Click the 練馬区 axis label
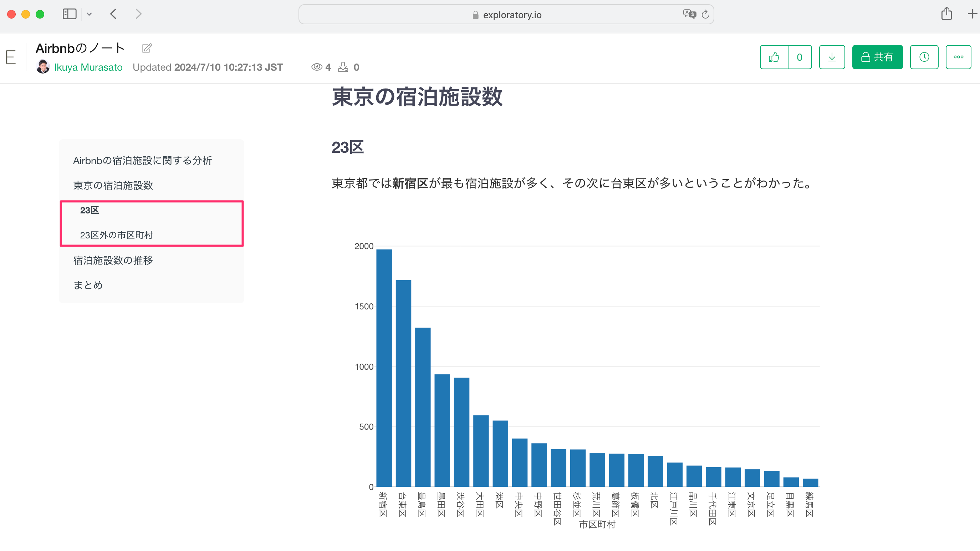Viewport: 980px width, 551px height. coord(810,505)
